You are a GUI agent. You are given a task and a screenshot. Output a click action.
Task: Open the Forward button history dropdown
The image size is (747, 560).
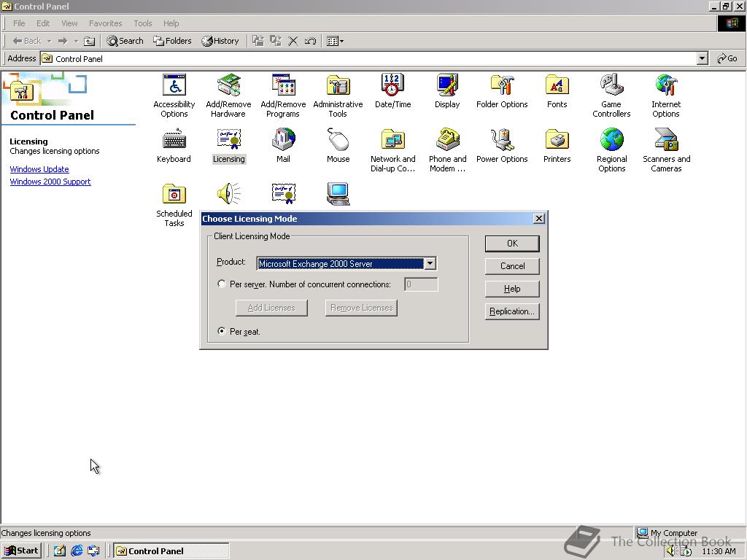[76, 41]
